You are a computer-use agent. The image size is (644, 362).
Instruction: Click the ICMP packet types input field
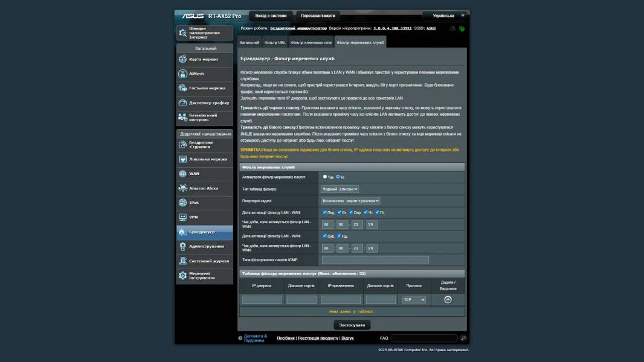point(375,260)
